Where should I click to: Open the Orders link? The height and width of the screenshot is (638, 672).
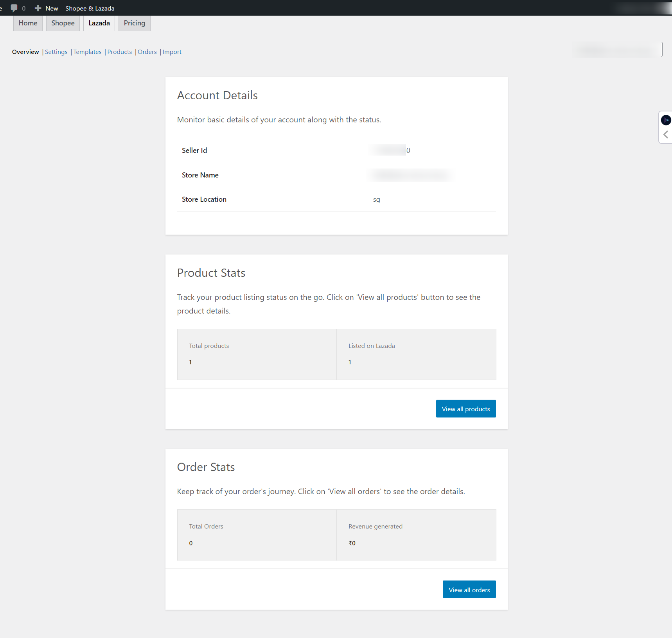point(147,52)
